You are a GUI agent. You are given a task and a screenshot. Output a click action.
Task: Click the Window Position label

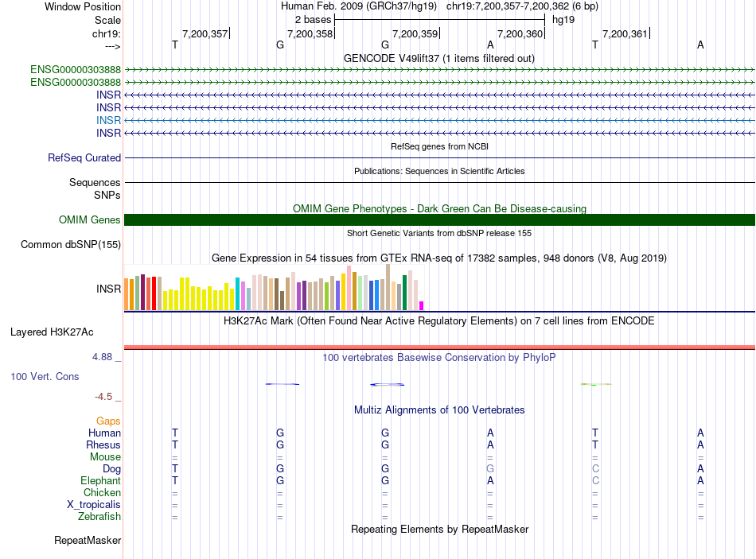(83, 6)
